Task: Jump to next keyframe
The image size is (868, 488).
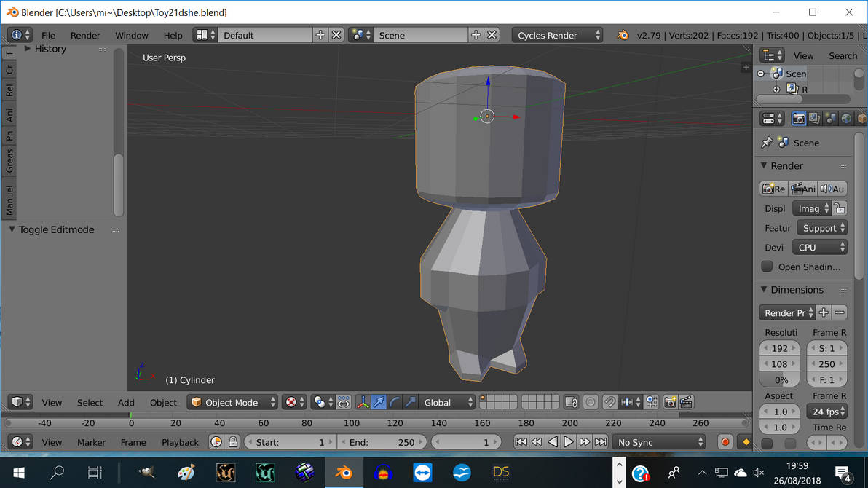Action: coord(585,442)
